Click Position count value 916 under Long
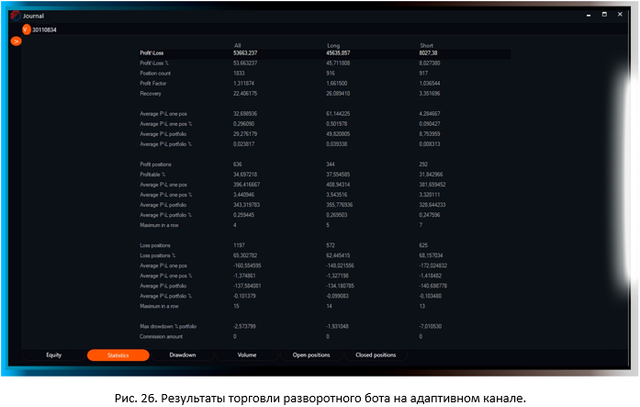 point(330,73)
